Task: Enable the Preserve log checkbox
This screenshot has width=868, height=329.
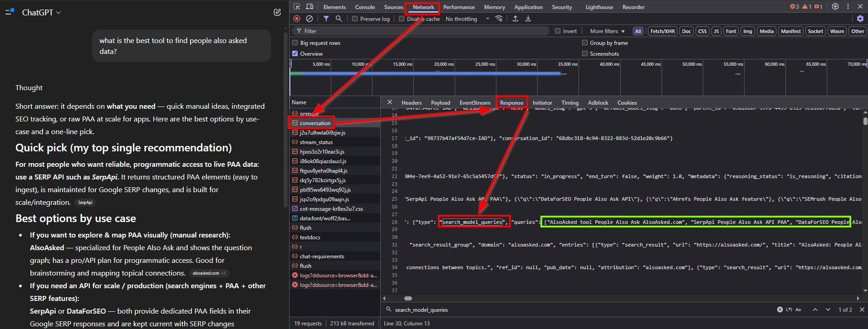Action: click(355, 19)
